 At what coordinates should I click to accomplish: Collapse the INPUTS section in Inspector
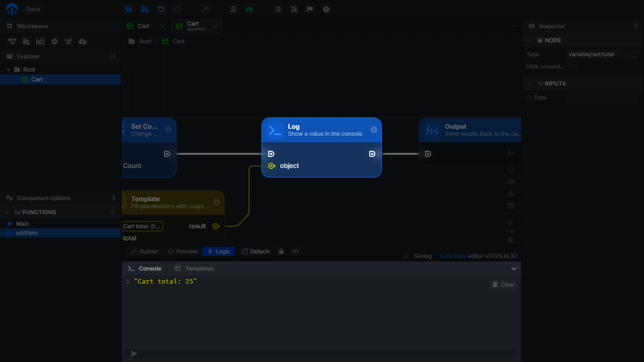[529, 83]
